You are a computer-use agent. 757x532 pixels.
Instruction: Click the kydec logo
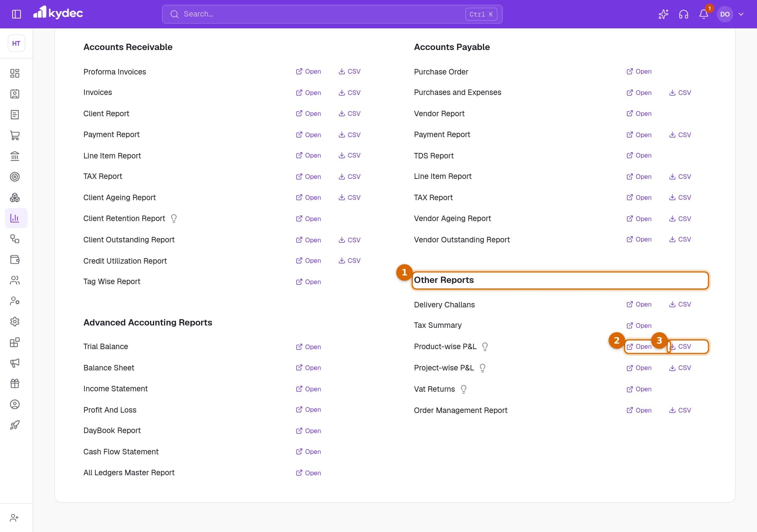click(58, 13)
